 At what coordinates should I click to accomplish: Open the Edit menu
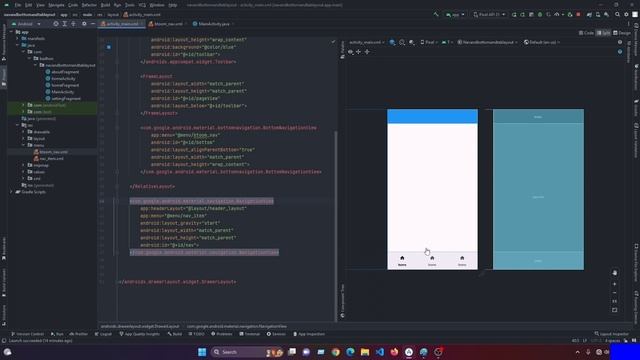(29, 5)
